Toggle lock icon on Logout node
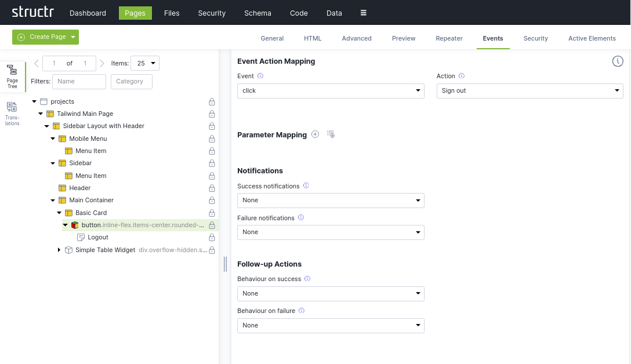The image size is (631, 364). coord(212,237)
